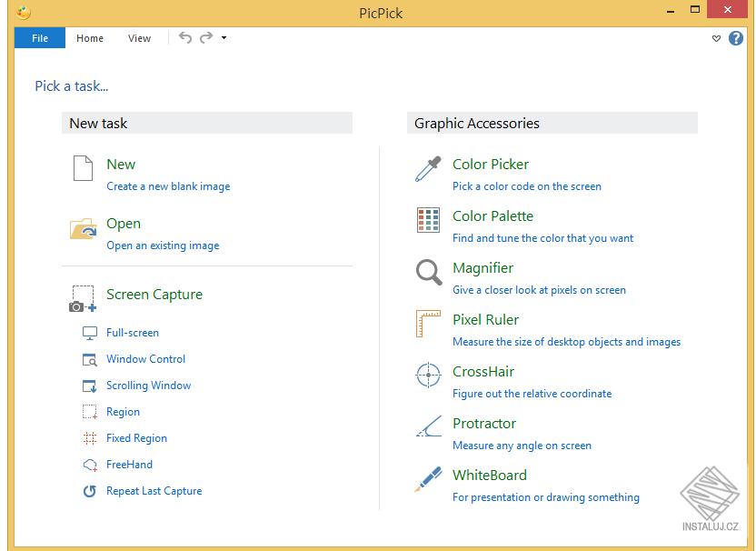Select the Pixel Ruler icon
Screen dimensions: 756x551
428,324
